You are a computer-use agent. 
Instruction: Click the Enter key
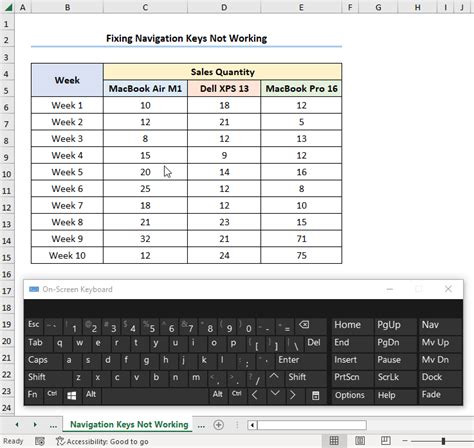click(x=301, y=360)
